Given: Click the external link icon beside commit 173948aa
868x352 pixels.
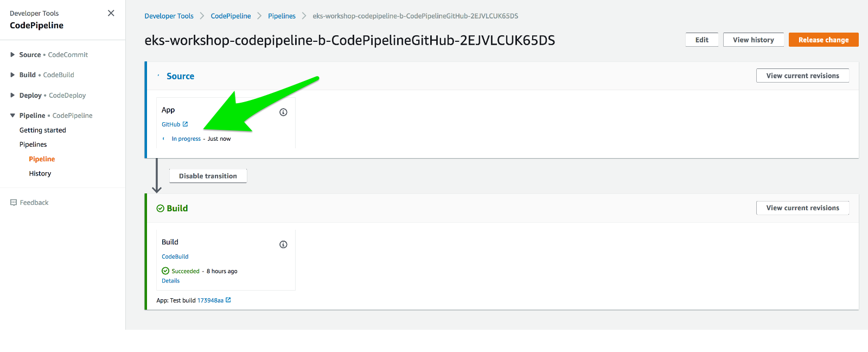Looking at the screenshot, I should click(x=228, y=300).
